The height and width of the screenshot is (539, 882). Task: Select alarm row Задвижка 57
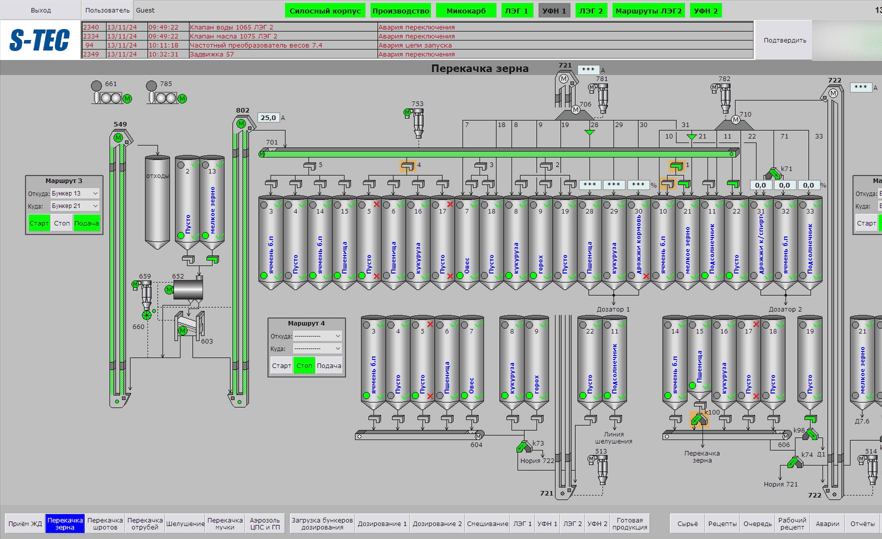coord(417,55)
